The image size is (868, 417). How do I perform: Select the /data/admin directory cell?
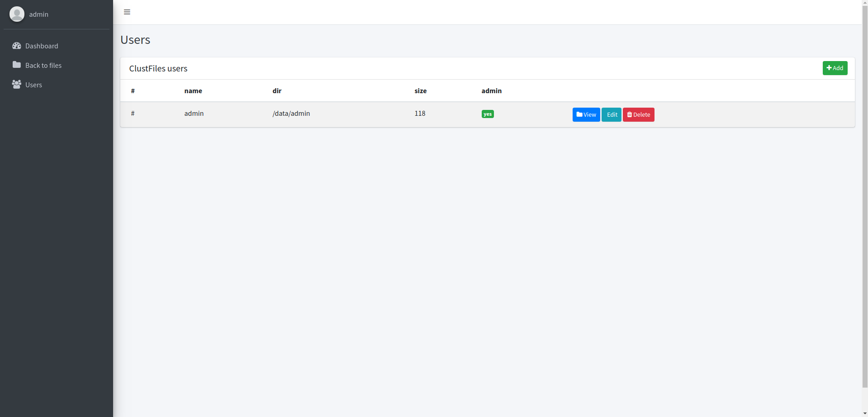tap(291, 114)
